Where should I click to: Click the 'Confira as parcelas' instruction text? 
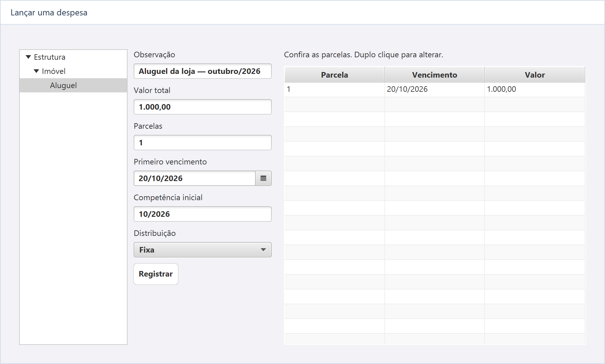[x=363, y=55]
